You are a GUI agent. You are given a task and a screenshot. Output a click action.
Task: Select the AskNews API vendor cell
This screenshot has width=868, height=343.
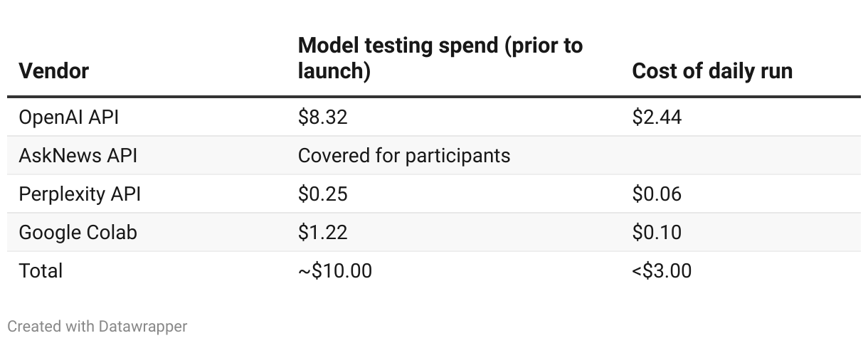[x=78, y=155]
